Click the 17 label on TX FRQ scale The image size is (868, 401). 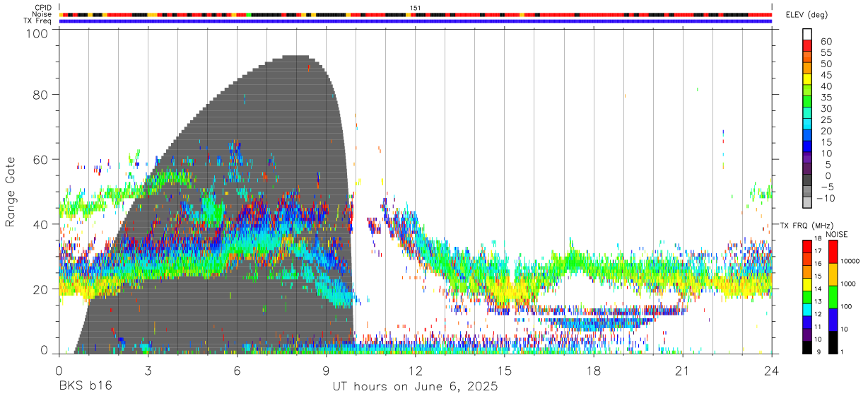point(818,250)
